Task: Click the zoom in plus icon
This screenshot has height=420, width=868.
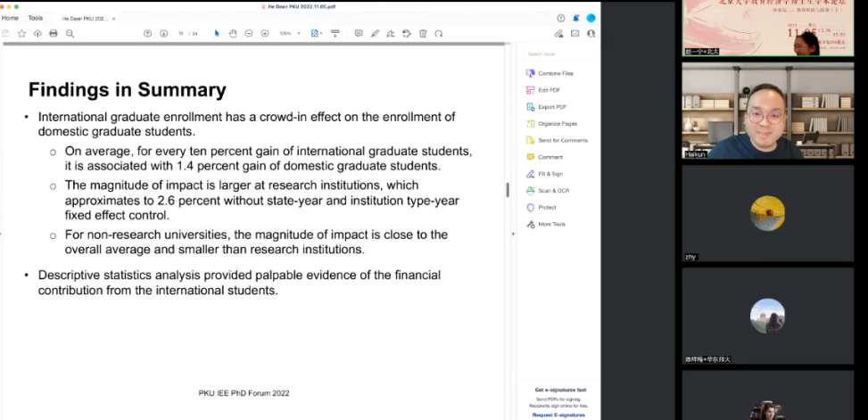Action: 265,34
